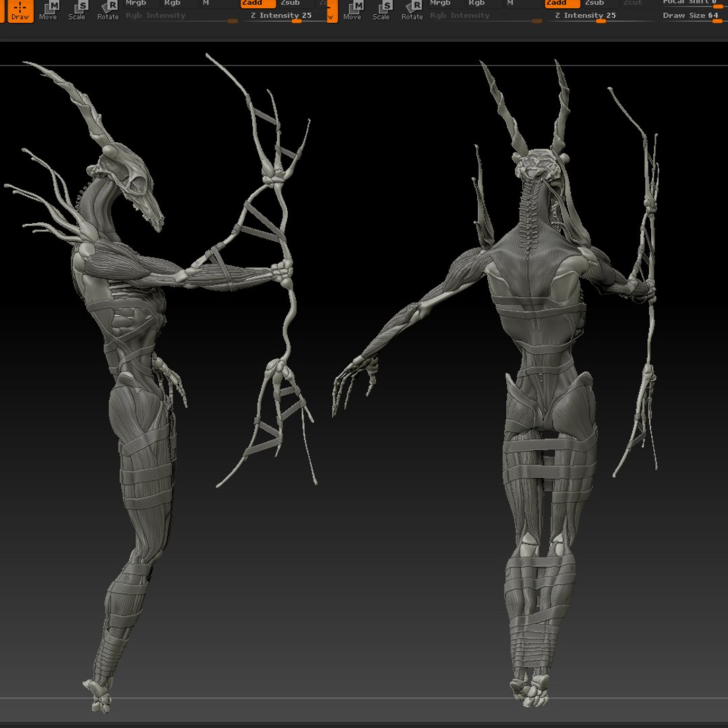Select the Rotate tool in the left toolbar

108,11
